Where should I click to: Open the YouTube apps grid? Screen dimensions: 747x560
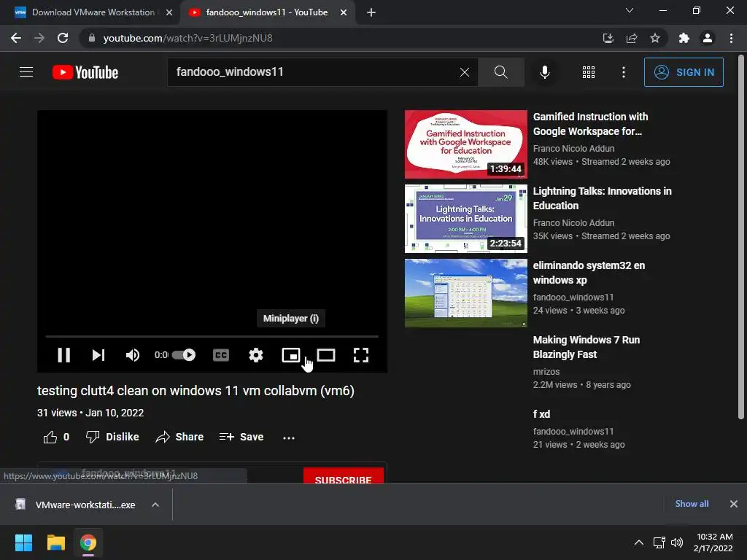589,72
